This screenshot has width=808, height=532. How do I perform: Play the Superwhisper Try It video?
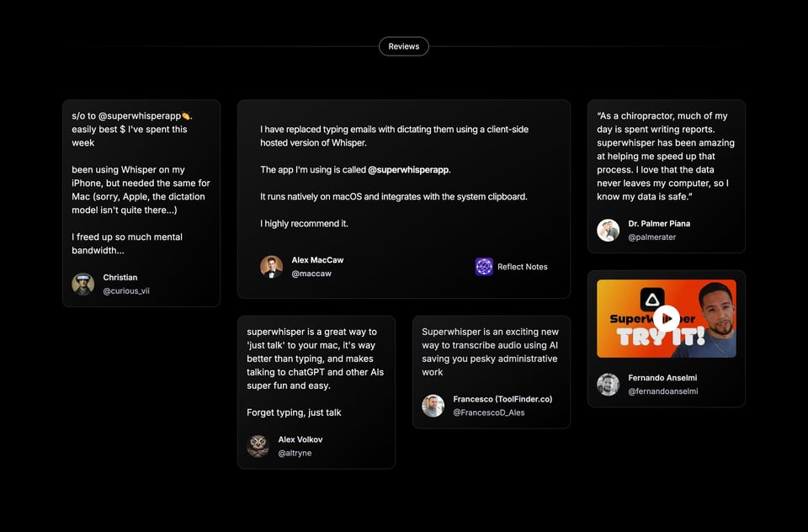pyautogui.click(x=667, y=318)
